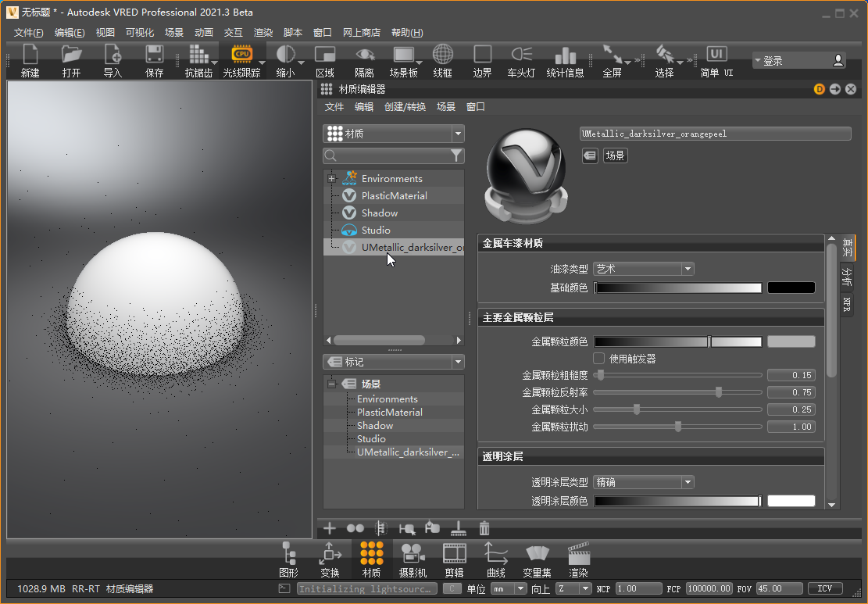Click the 场景板 sceneplate icon

pyautogui.click(x=404, y=54)
